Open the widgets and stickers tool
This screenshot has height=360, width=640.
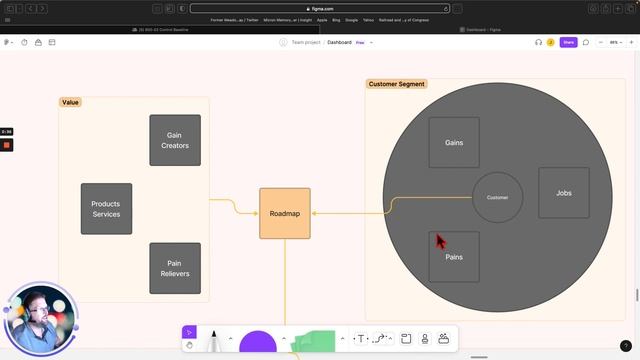(x=444, y=338)
